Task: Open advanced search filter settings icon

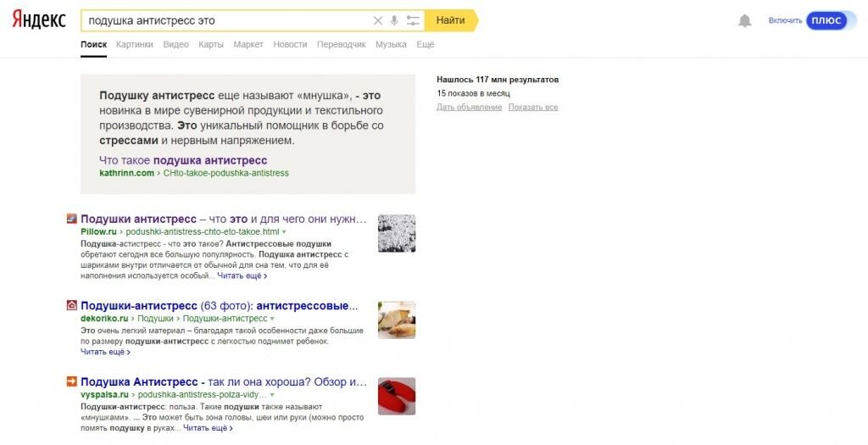Action: pos(413,20)
